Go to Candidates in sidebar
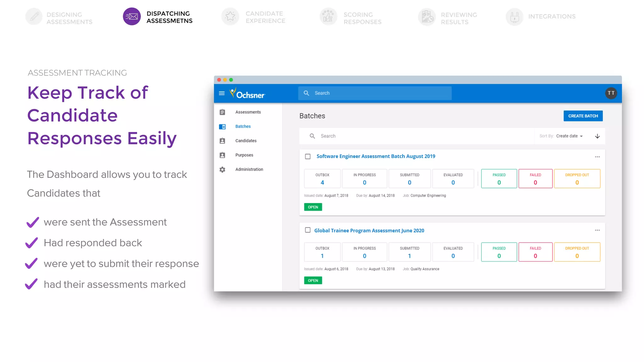This screenshot has height=362, width=644. pyautogui.click(x=246, y=141)
